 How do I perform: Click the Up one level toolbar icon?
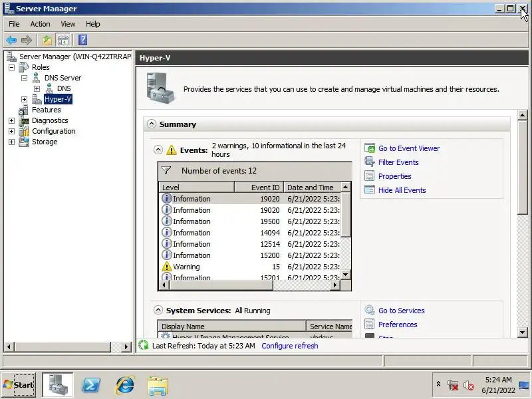coord(47,41)
